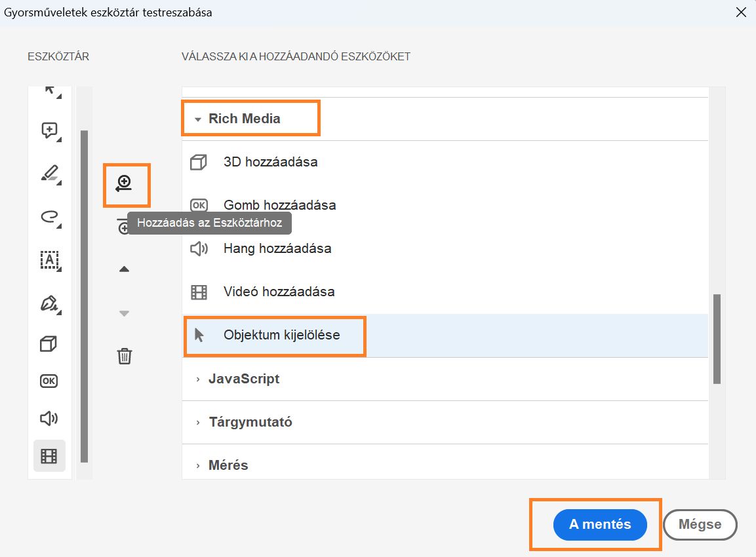Image resolution: width=756 pixels, height=557 pixels.
Task: Move selected tool up with arrow
Action: (124, 268)
